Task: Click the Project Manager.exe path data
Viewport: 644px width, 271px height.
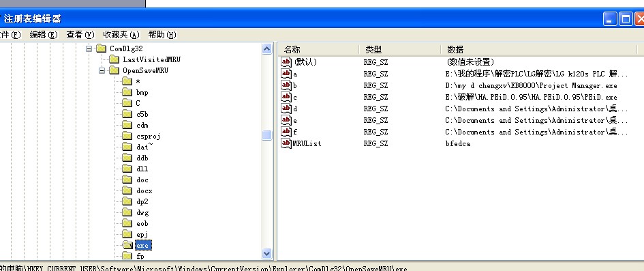Action: [531, 85]
